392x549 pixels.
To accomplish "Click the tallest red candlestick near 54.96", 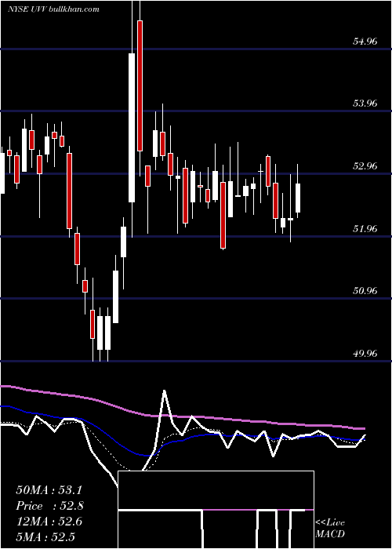I will [140, 85].
